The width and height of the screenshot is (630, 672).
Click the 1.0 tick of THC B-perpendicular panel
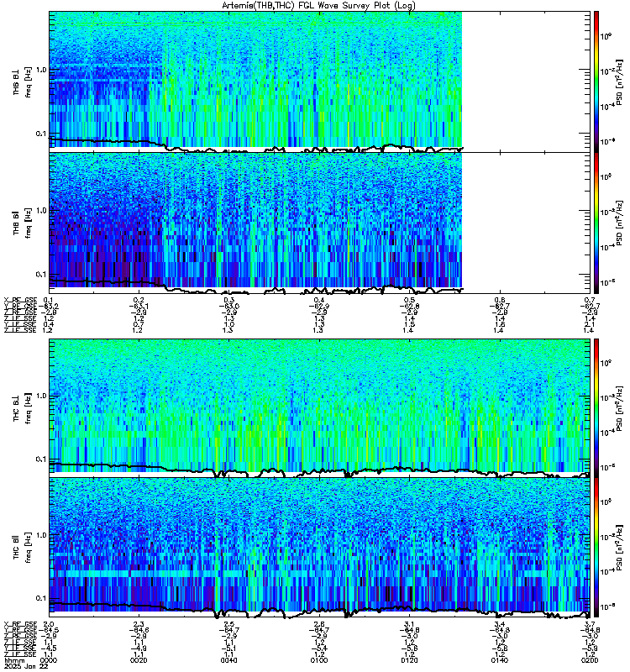(x=41, y=396)
